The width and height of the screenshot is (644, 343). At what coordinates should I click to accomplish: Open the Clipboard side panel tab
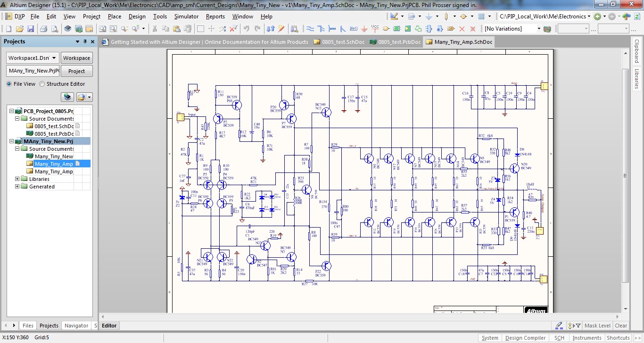point(637,51)
